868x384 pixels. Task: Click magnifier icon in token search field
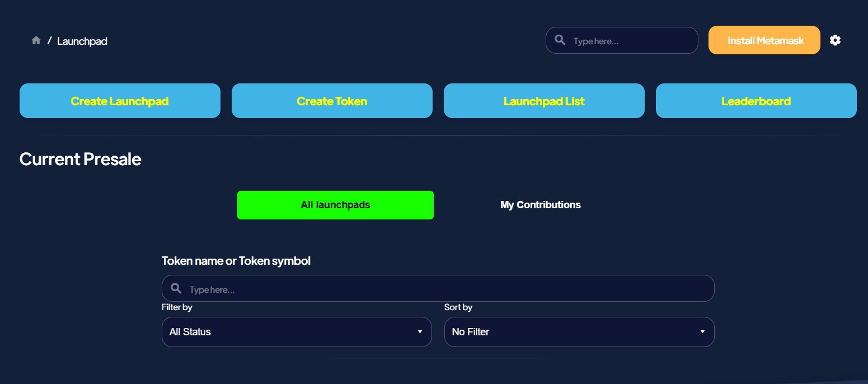click(x=176, y=288)
